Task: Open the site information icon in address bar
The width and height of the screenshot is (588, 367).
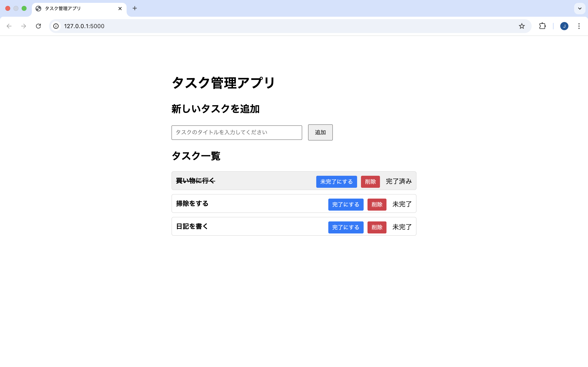Action: (x=56, y=26)
